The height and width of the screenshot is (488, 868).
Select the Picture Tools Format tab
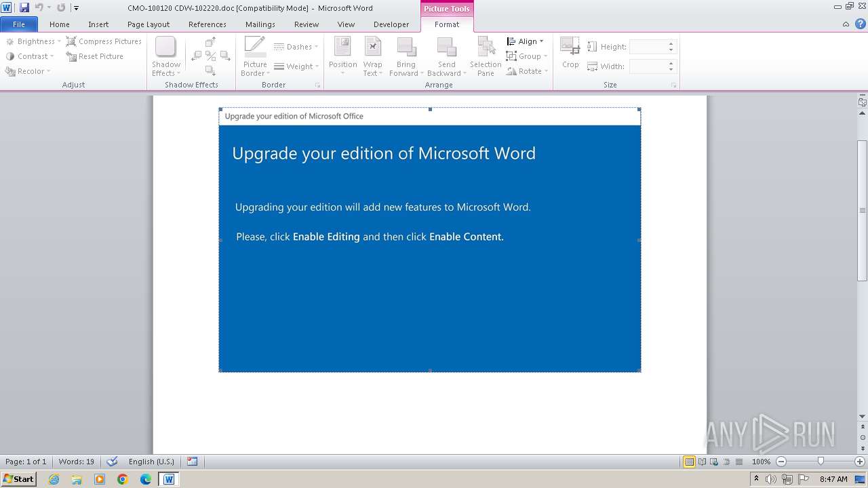pos(447,24)
